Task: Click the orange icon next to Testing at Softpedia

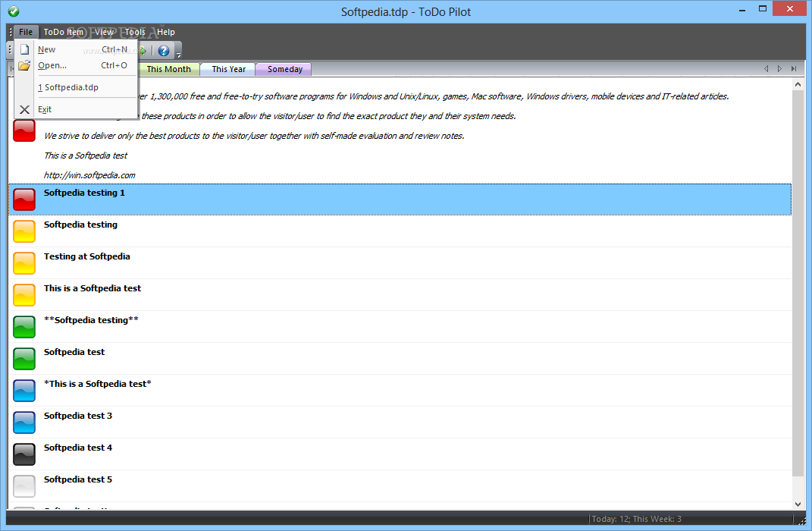Action: [x=24, y=263]
